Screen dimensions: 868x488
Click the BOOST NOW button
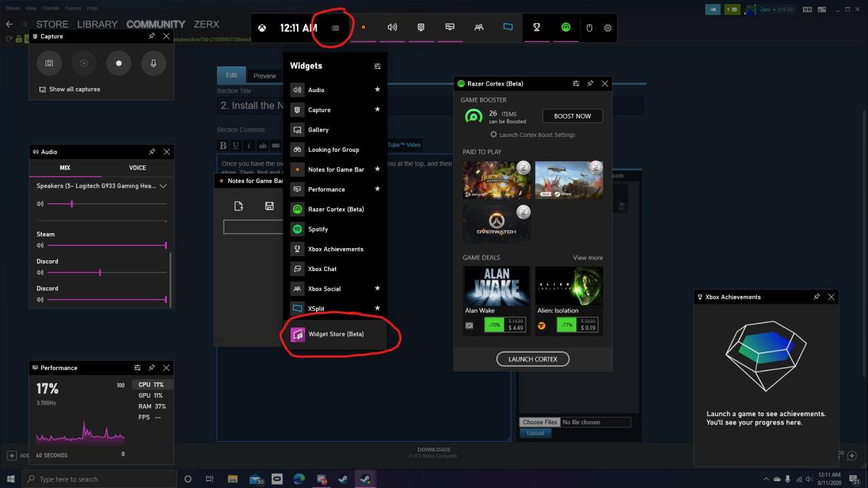572,116
